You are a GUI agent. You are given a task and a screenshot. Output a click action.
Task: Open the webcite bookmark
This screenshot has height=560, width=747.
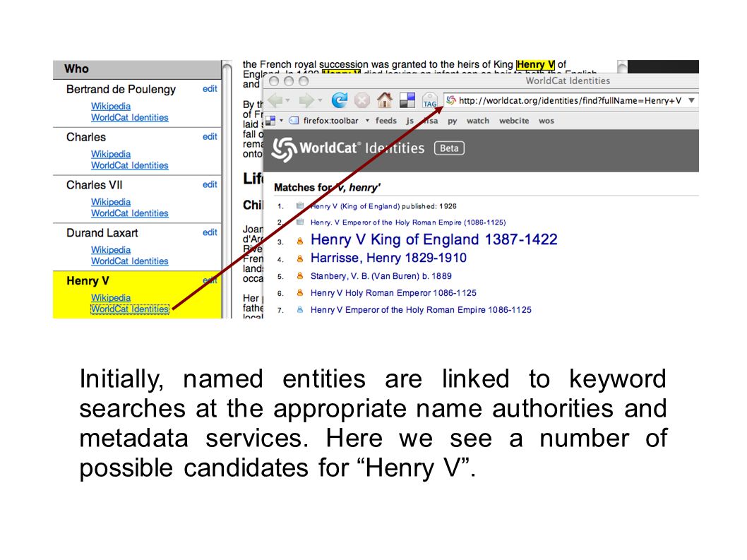point(514,121)
